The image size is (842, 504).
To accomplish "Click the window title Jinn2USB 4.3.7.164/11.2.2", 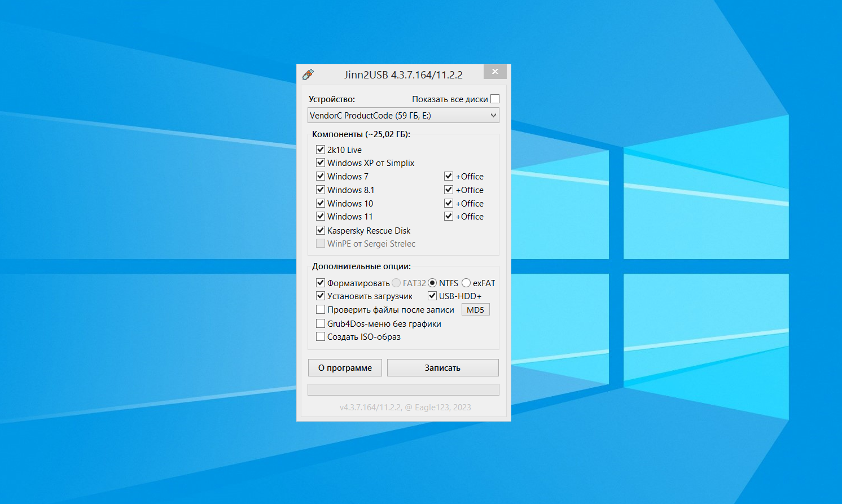I will point(404,74).
